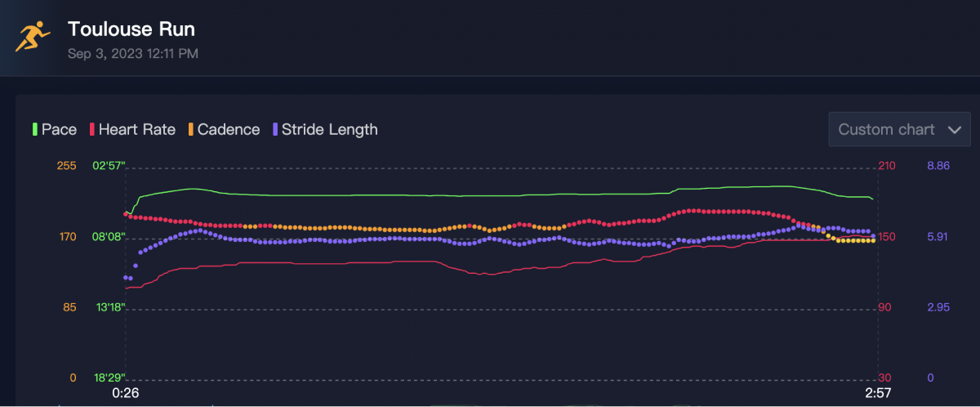
Task: Click the 0:26 start time marker
Action: (x=124, y=393)
